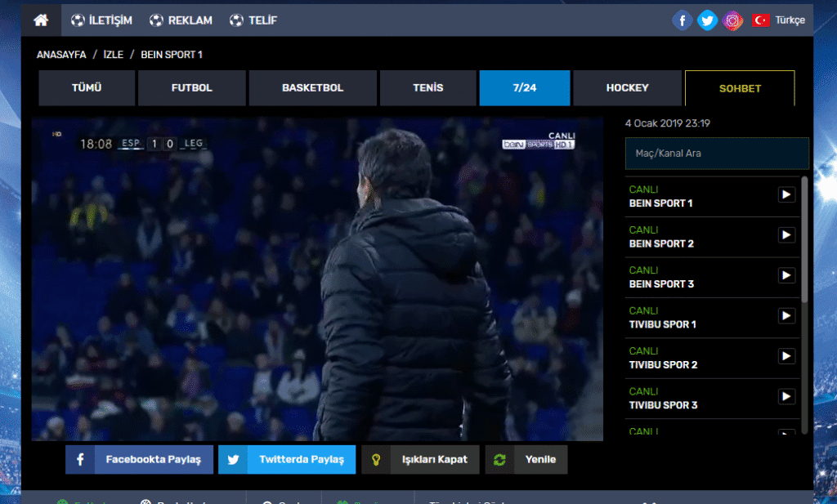Click the date text 4 Ocak 2019 23:19
837x504 pixels.
pyautogui.click(x=667, y=123)
